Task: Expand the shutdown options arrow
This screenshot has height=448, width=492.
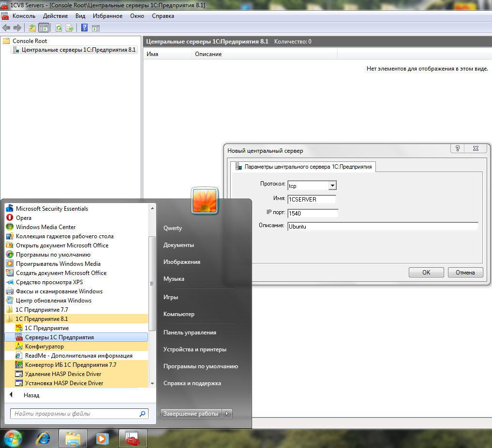Action: click(227, 414)
